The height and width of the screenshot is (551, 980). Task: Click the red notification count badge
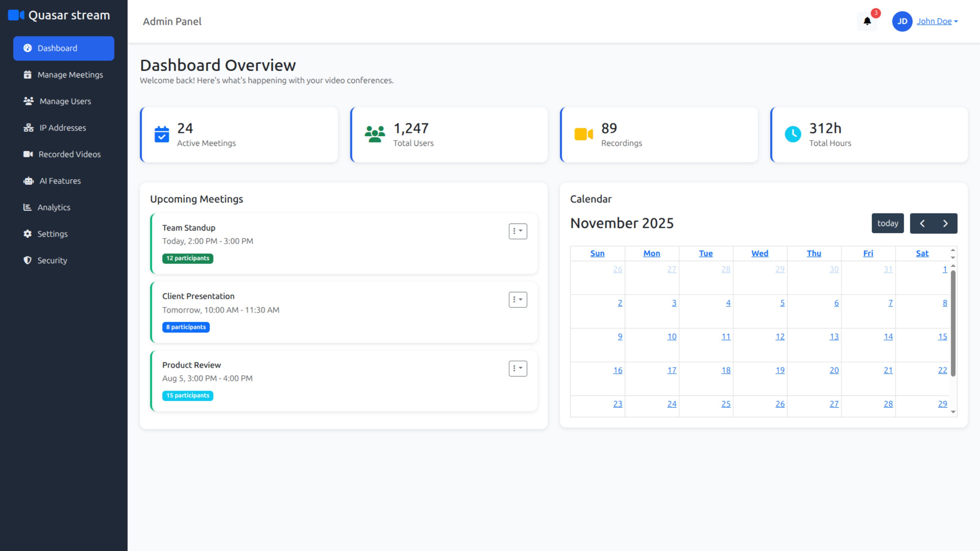(876, 13)
